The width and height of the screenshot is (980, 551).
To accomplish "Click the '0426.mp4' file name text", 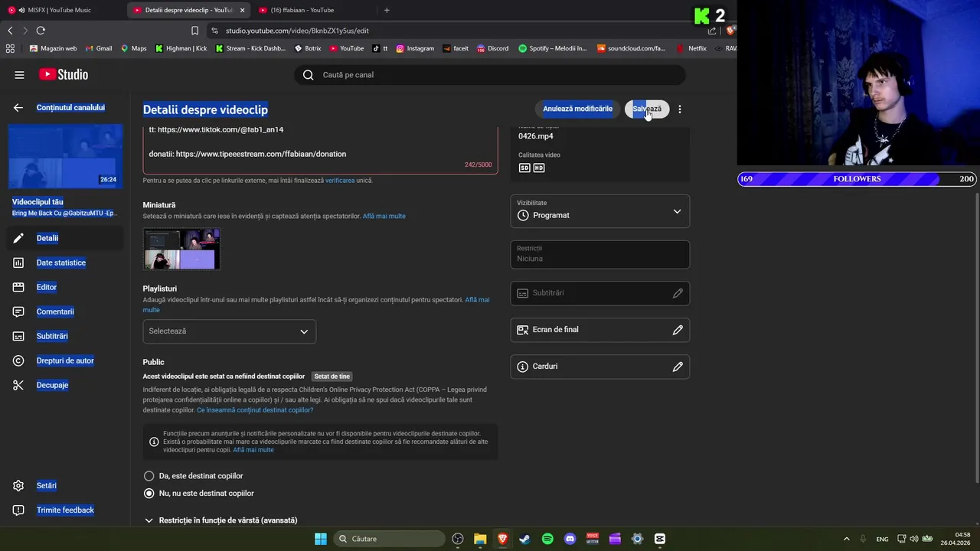I will (x=536, y=136).
